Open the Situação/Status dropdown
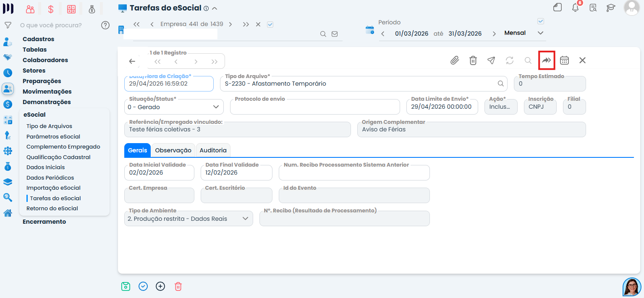Viewport: 644px width, 298px height. pyautogui.click(x=174, y=107)
